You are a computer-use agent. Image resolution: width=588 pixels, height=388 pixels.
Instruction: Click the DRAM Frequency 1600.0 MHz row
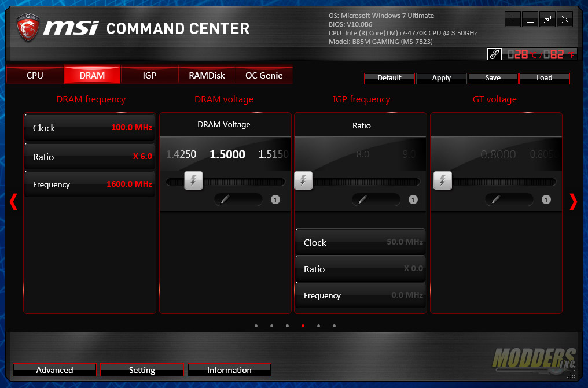coord(90,184)
